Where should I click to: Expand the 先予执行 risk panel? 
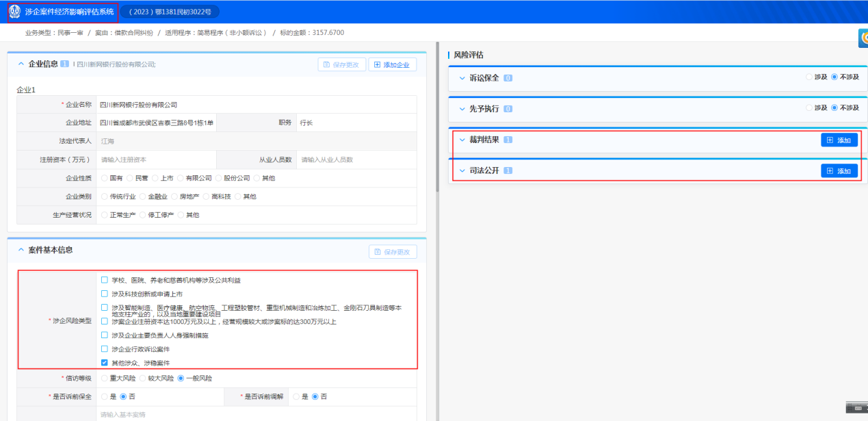(462, 109)
